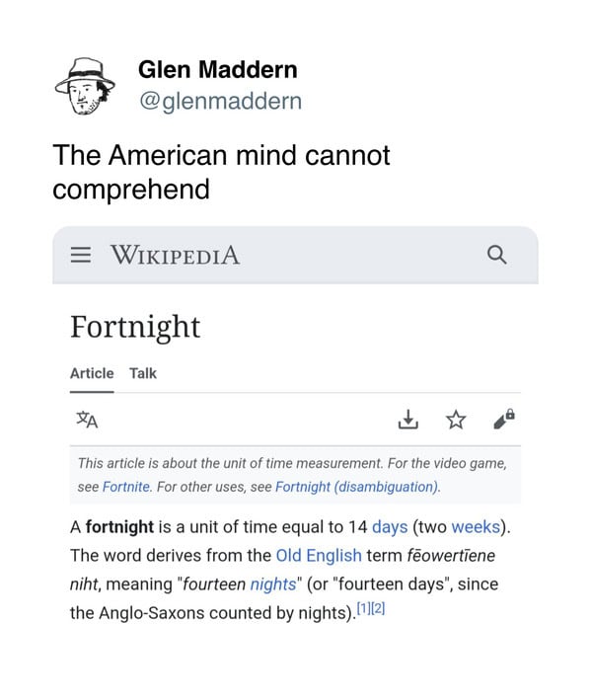This screenshot has height=700, width=591.
Task: Open the Fortnight (disambiguation) link
Action: (x=357, y=487)
